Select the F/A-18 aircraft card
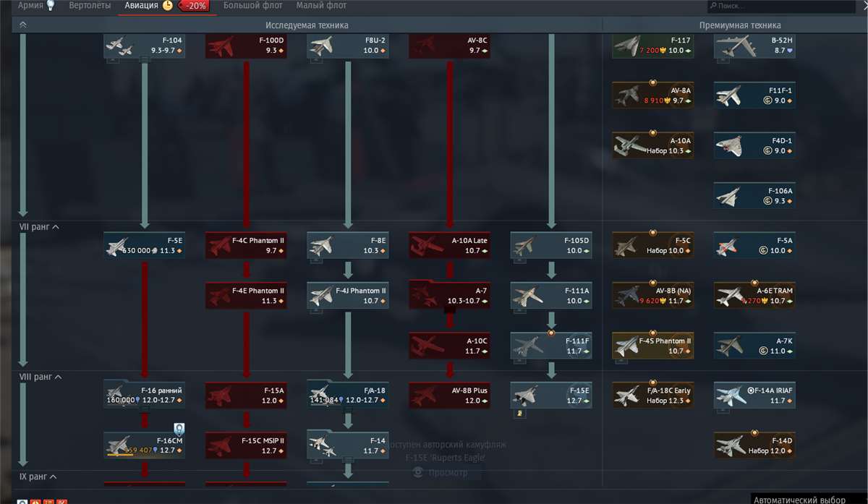The width and height of the screenshot is (868, 504). pos(348,395)
